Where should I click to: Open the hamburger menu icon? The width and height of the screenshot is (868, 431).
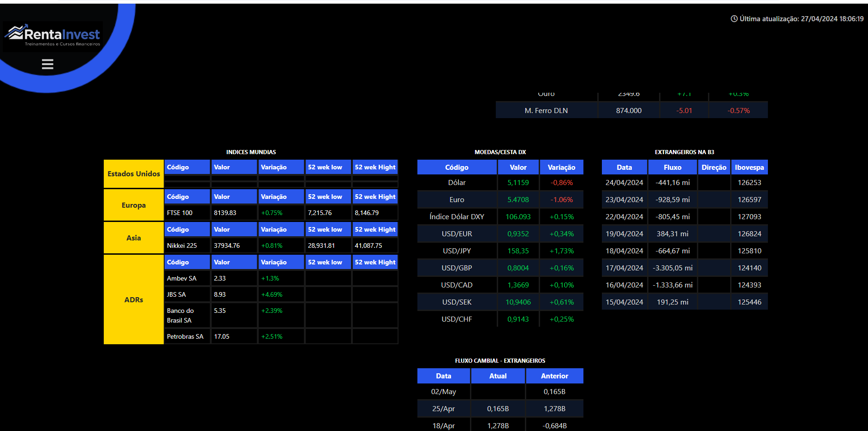tap(48, 64)
